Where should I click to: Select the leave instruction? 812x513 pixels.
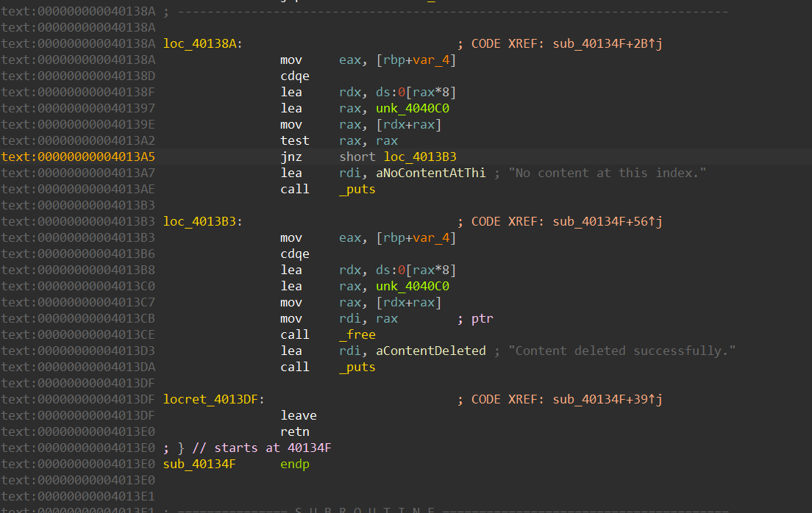point(299,416)
